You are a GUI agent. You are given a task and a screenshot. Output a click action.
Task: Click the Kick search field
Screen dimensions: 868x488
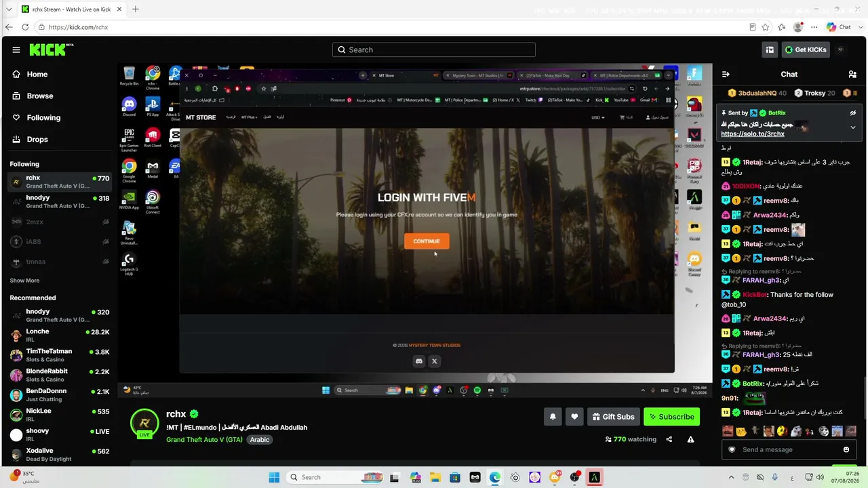click(434, 49)
